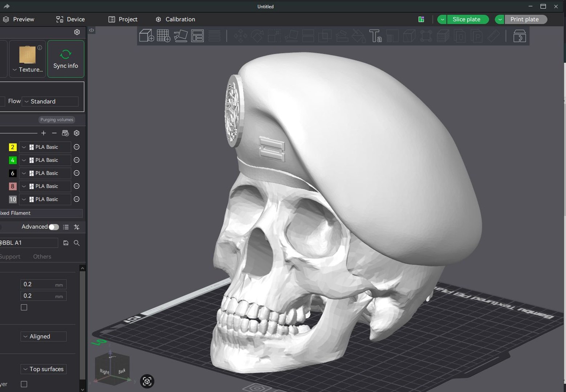Image resolution: width=566 pixels, height=392 pixels.
Task: Collapse the sidebar with the arrow icon
Action: pos(91,30)
